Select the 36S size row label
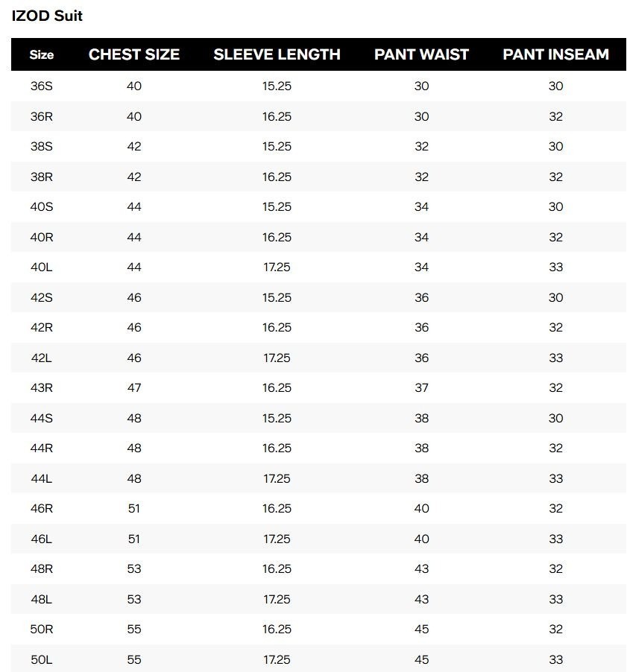The height and width of the screenshot is (672, 630). coord(42,86)
